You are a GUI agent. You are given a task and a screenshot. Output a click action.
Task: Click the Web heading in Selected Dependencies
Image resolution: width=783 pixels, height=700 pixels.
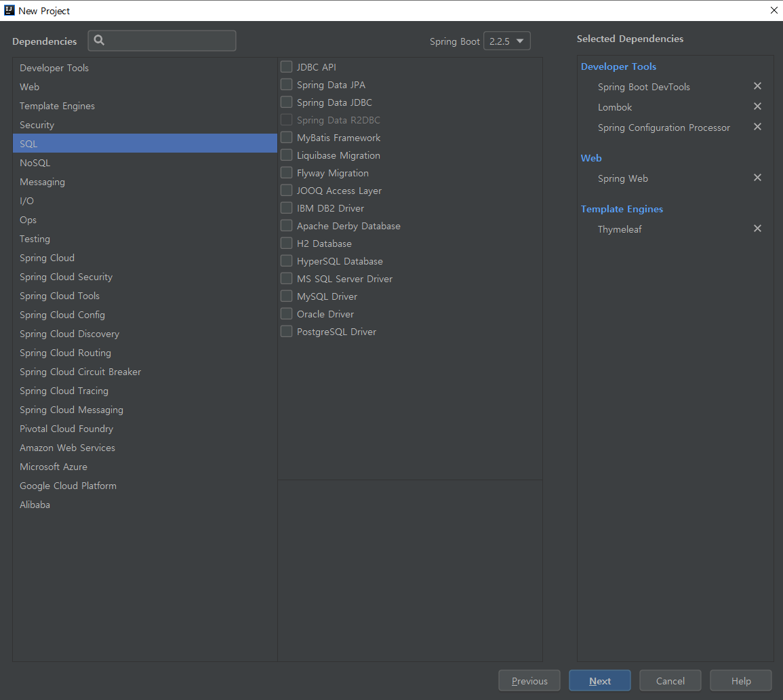point(590,158)
